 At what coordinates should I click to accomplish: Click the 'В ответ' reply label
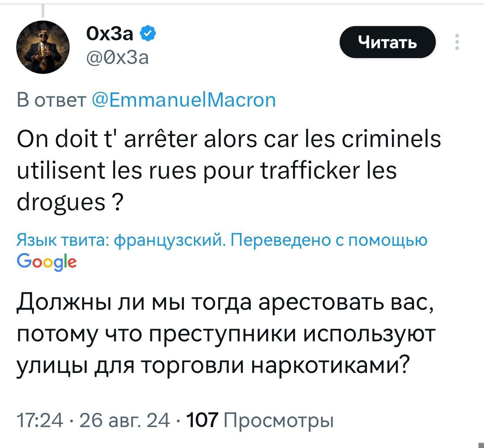click(x=51, y=100)
